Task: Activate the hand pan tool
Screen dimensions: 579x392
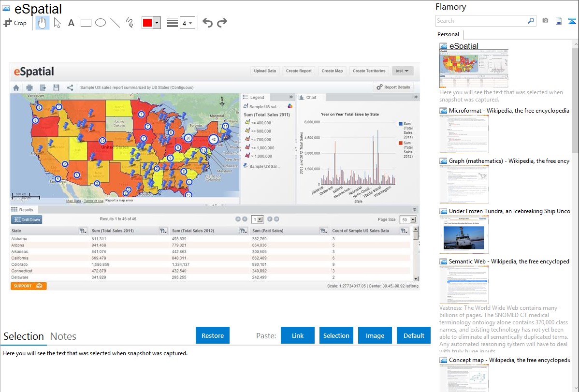Action: (43, 23)
